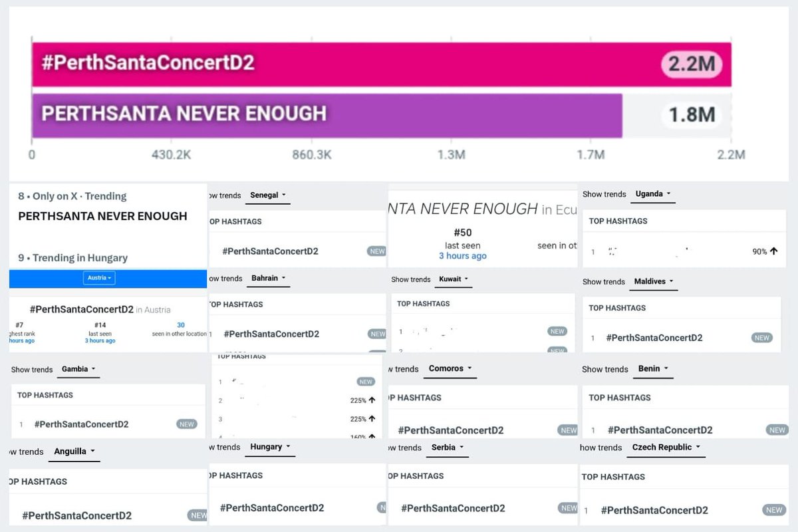Click 'NTA NEVER ENOUGH in Ecu' heading

483,209
